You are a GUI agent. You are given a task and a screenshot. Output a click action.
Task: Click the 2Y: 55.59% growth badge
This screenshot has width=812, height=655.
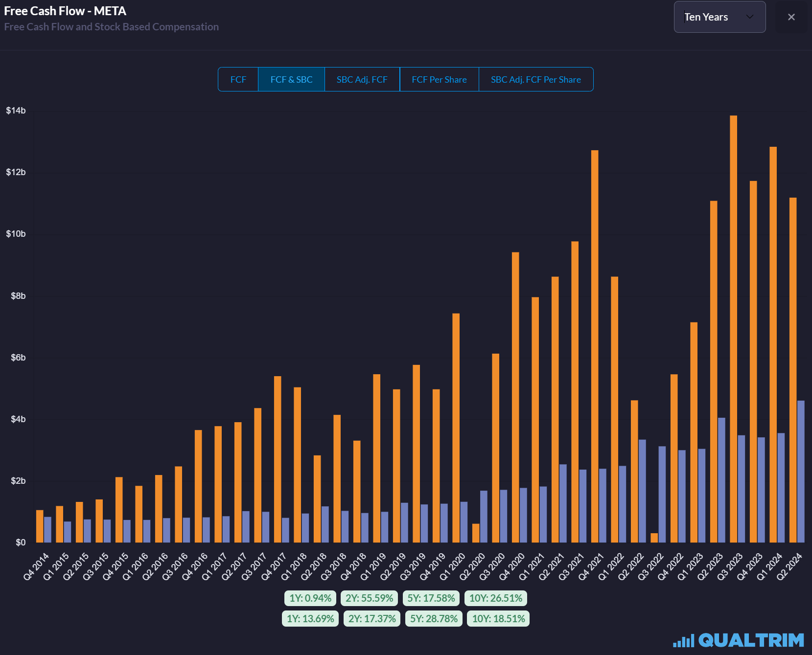(x=370, y=598)
